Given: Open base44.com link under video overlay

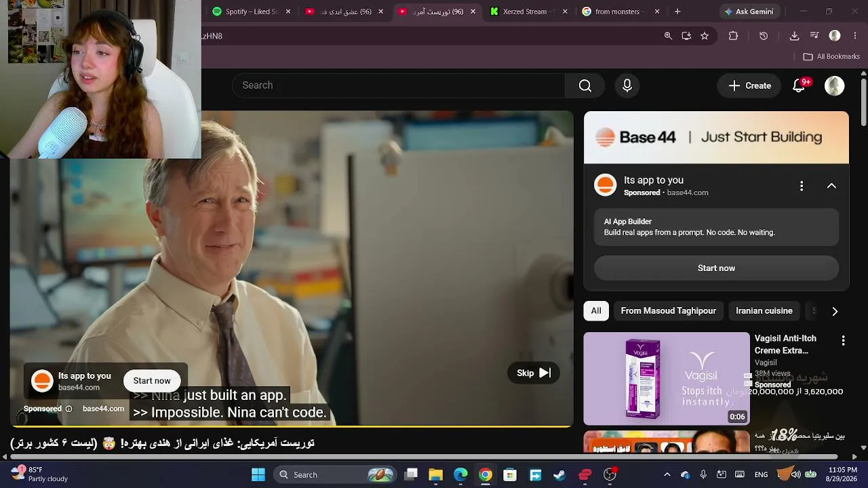Looking at the screenshot, I should click(103, 409).
